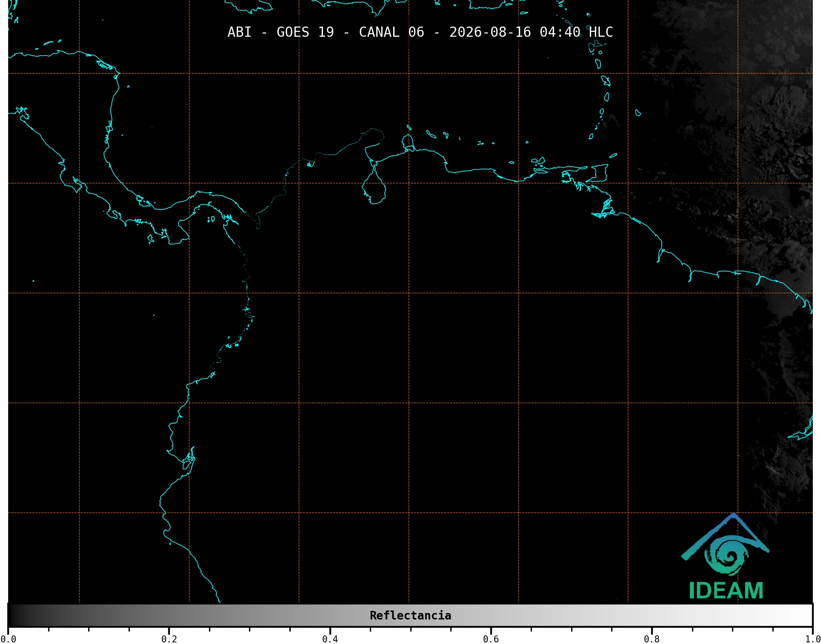Click the 'Reflectancia' colorbar label
This screenshot has height=644, width=821.
pyautogui.click(x=410, y=615)
